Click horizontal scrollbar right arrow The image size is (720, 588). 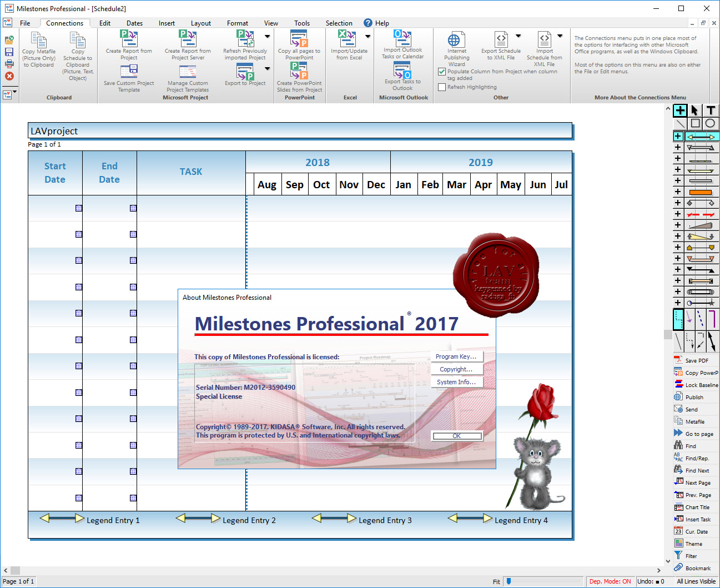click(659, 570)
